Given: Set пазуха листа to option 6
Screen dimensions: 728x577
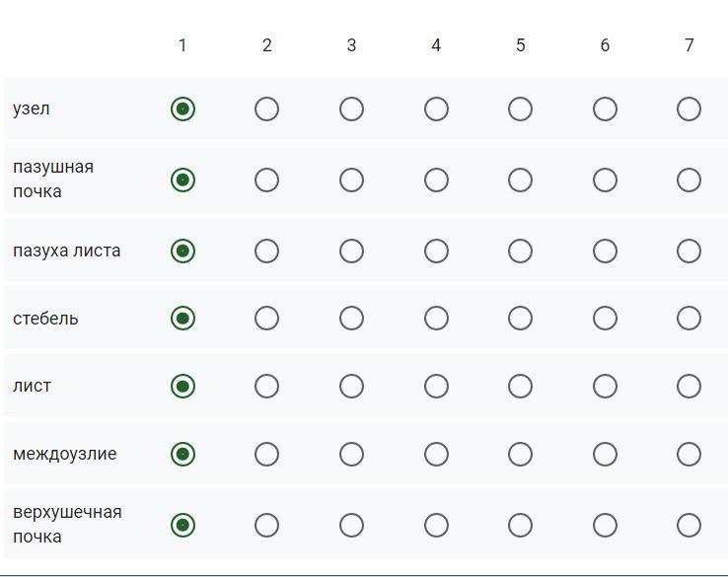Looking at the screenshot, I should click(x=605, y=251).
